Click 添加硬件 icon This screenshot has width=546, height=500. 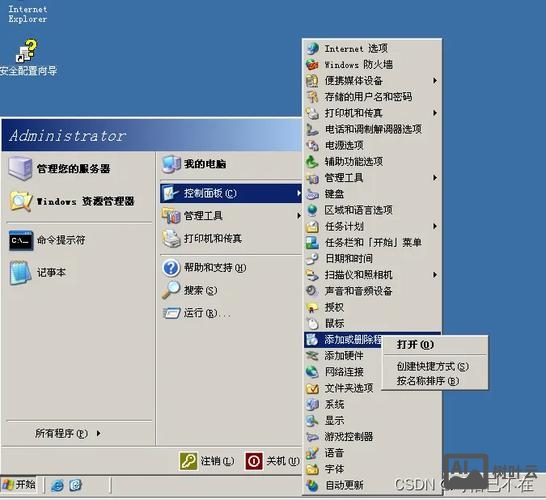[312, 356]
